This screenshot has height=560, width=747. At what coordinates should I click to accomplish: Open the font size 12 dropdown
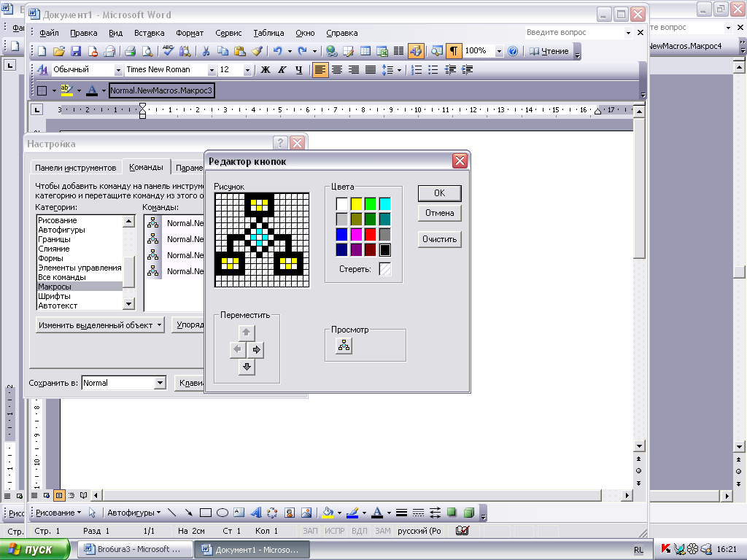pyautogui.click(x=247, y=70)
